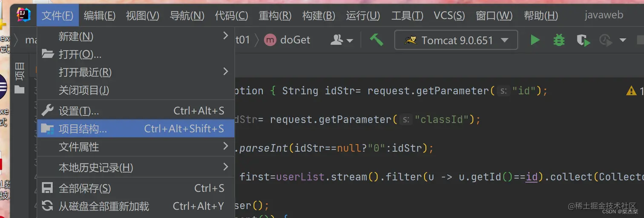Click parseInt in the code editor

[264, 148]
